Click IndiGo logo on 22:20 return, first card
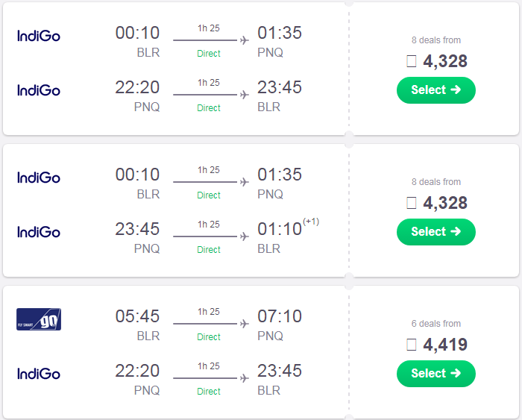This screenshot has height=420, width=522. point(39,90)
